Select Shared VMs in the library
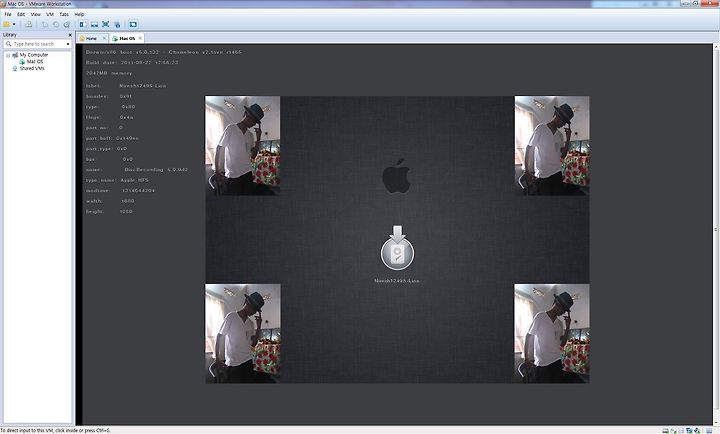Viewport: 720px width, 434px height. point(32,68)
